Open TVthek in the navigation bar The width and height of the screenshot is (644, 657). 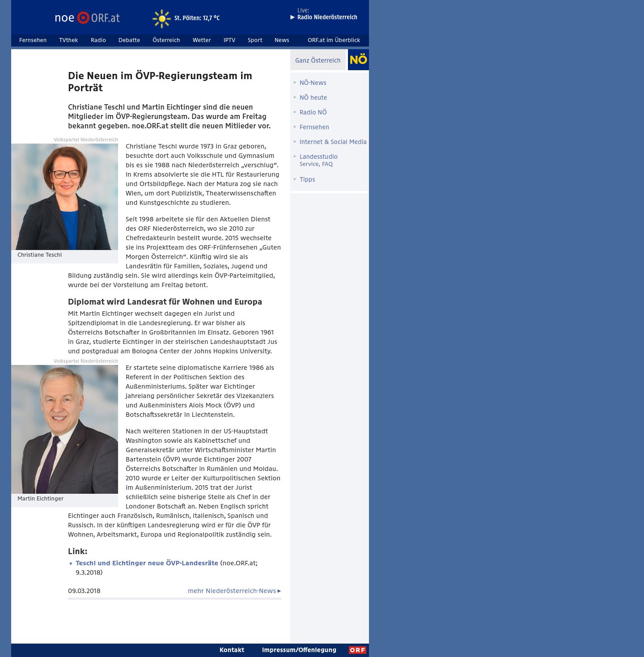coord(68,40)
